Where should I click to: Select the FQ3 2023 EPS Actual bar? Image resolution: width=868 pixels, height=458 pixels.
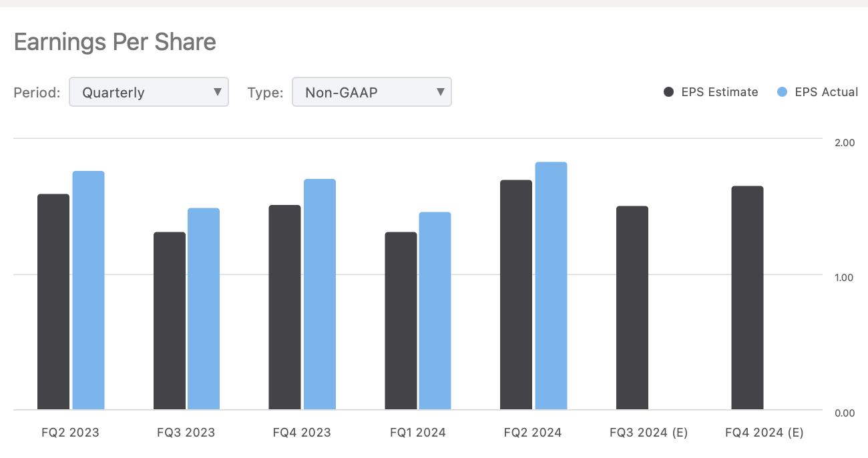coord(204,308)
